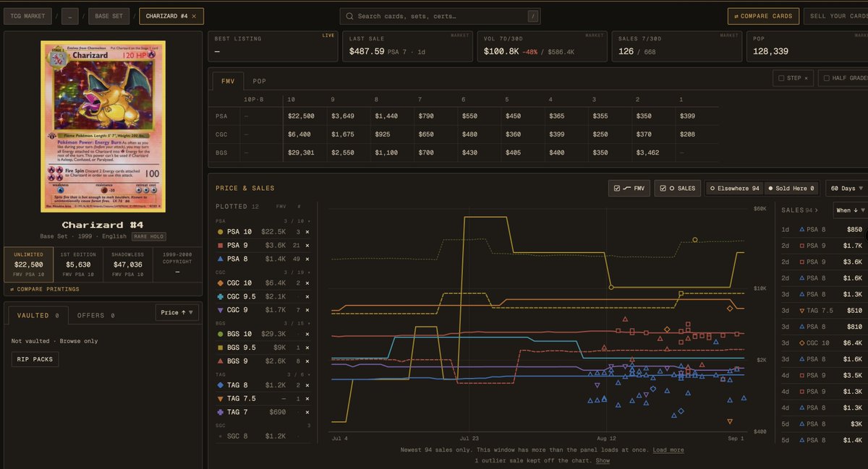
Task: Switch to the POP tab
Action: pyautogui.click(x=259, y=82)
